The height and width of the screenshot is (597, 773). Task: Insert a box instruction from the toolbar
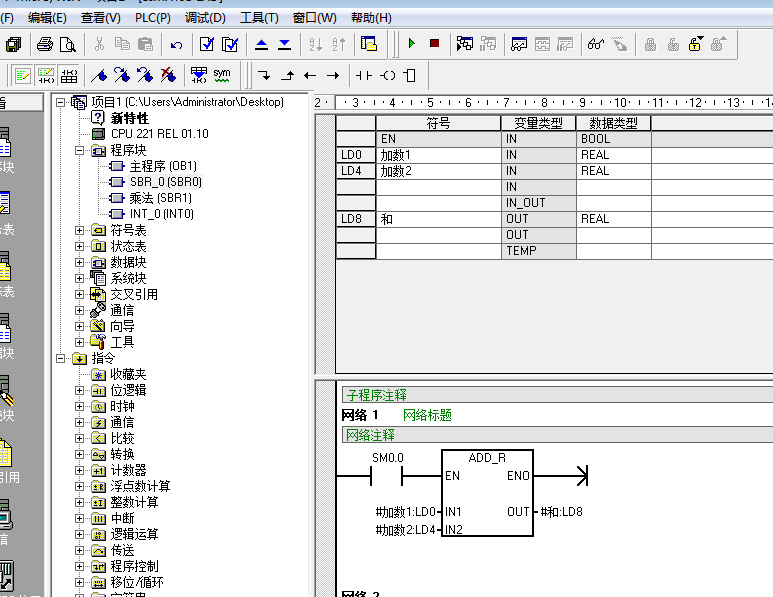410,75
